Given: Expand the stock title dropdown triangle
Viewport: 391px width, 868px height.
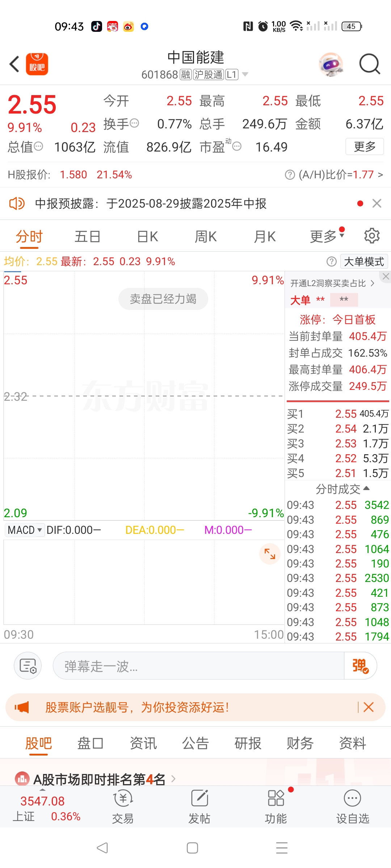Looking at the screenshot, I should pyautogui.click(x=245, y=75).
